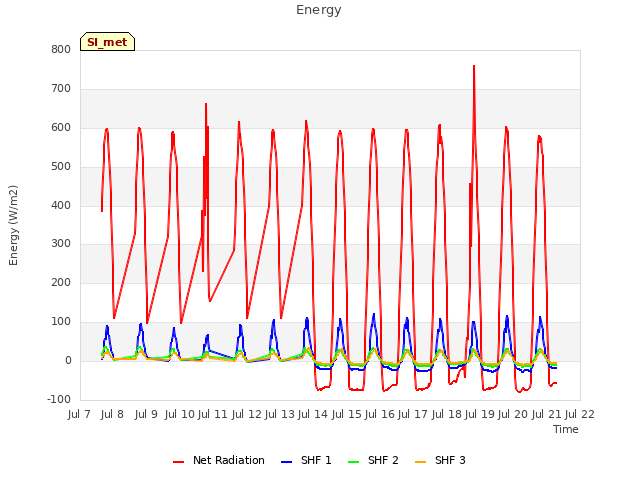Click the tallest Net Radiation spike near Jul 19
The width and height of the screenshot is (640, 480).
(474, 66)
